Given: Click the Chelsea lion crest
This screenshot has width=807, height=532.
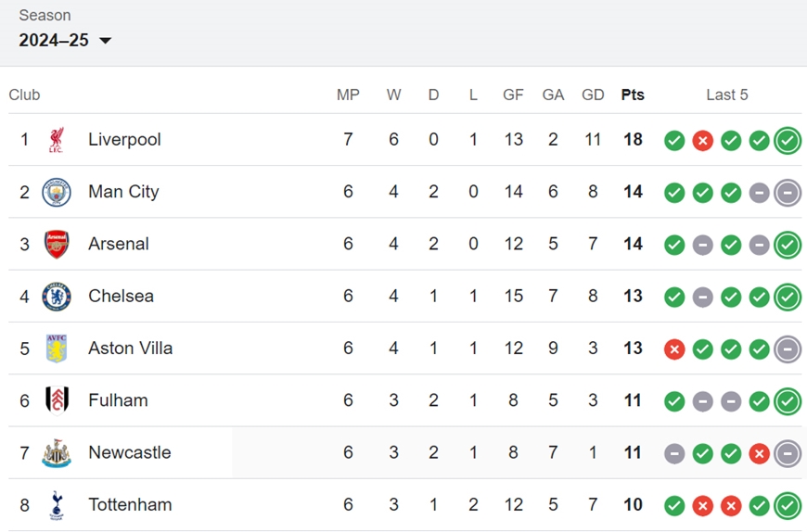Looking at the screenshot, I should pos(56,297).
